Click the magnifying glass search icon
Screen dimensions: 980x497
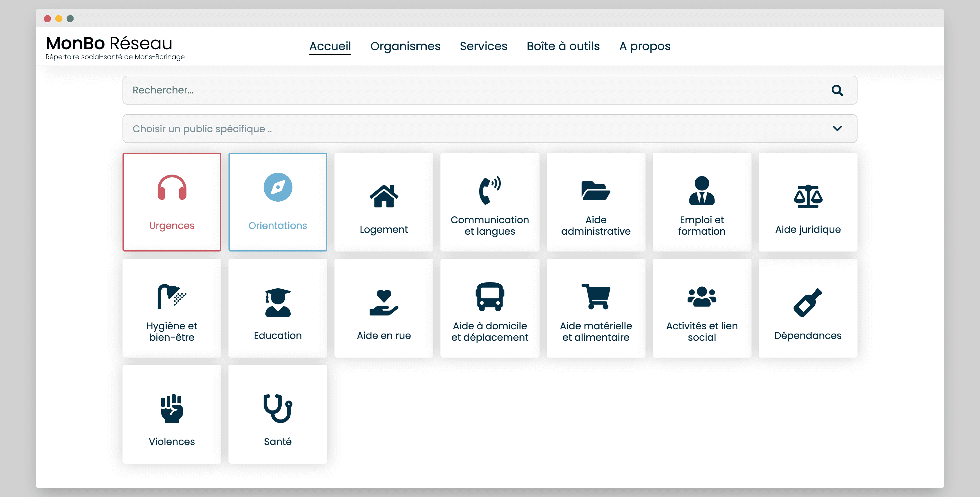pos(837,90)
